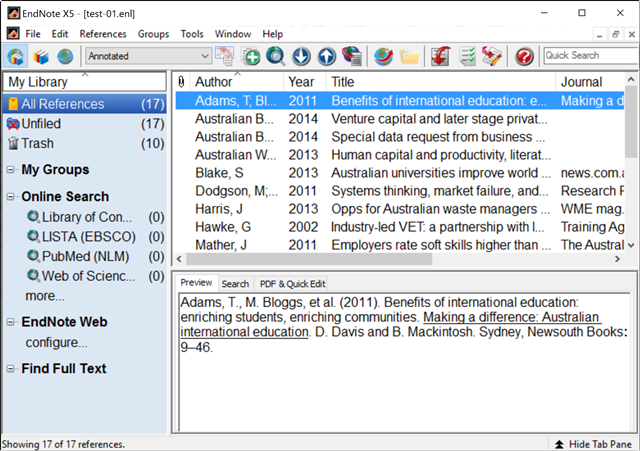Select the Mather, J 2011 reference
This screenshot has height=451, width=640.
(400, 244)
